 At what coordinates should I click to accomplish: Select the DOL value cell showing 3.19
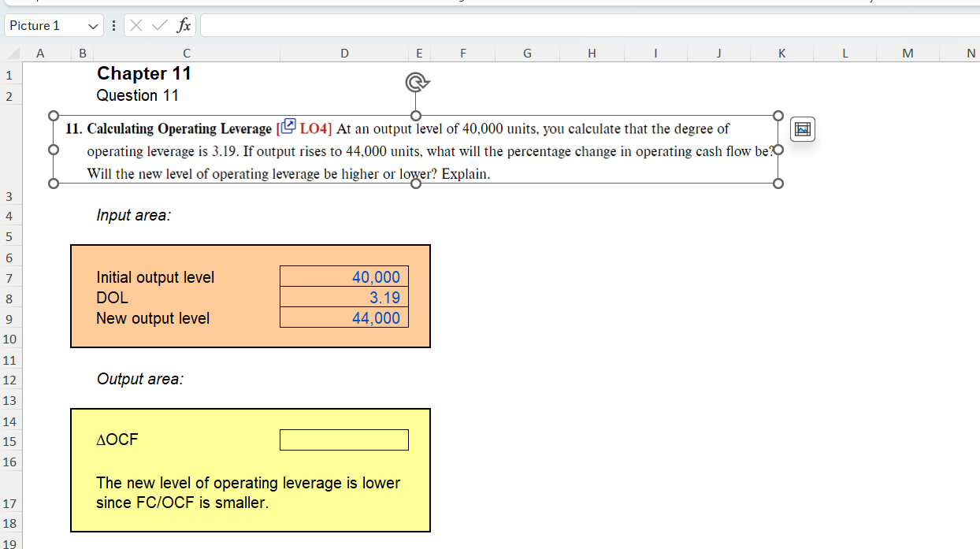pos(344,297)
